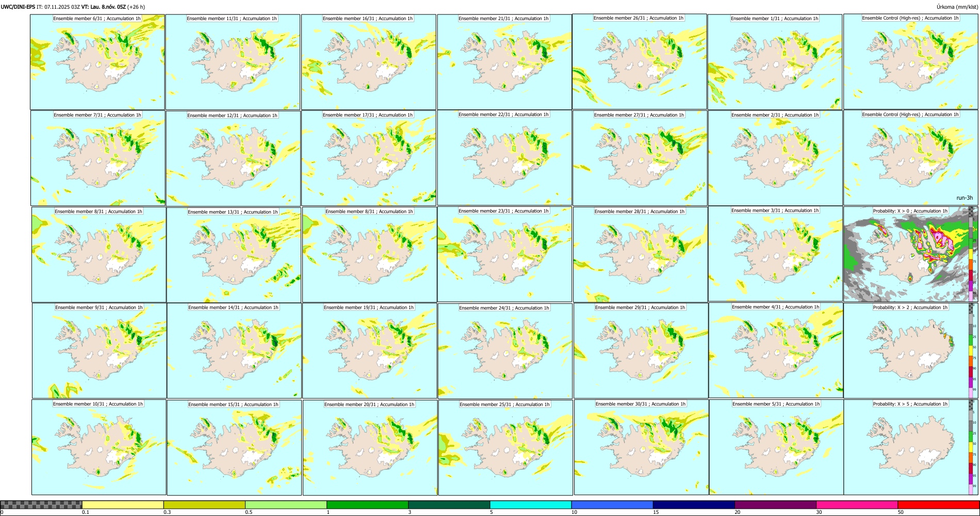Pick the olive 0.3–0.5 legend swatch
This screenshot has height=516, width=980.
click(x=204, y=505)
